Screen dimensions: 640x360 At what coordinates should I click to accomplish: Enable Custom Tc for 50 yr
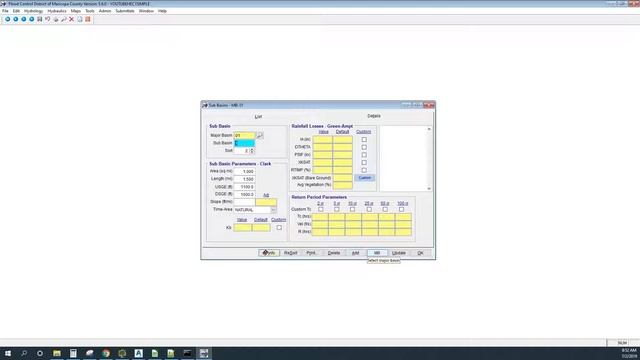point(385,209)
